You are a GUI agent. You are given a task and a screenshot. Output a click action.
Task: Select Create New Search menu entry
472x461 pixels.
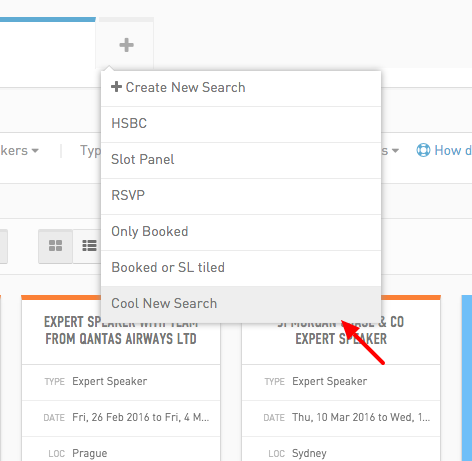pyautogui.click(x=241, y=88)
